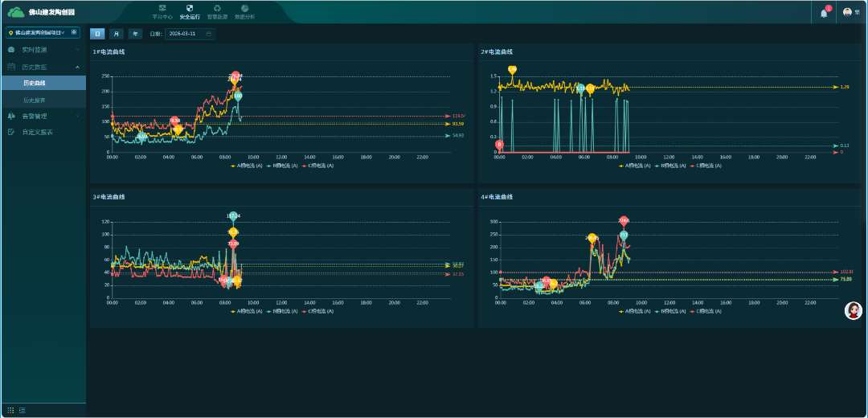Expand the 告警管理 sidebar menu
Screen dimensions: 868x418
[43, 116]
